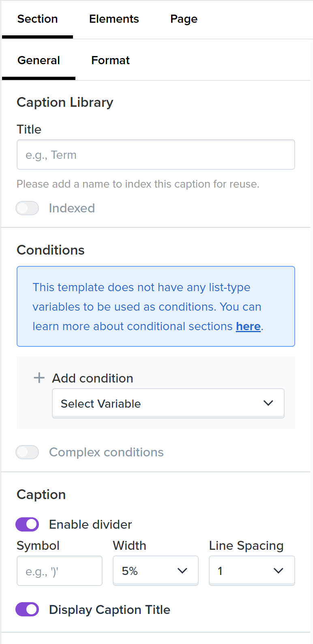
Task: Click the Line Spacing chevron arrow
Action: pos(278,571)
